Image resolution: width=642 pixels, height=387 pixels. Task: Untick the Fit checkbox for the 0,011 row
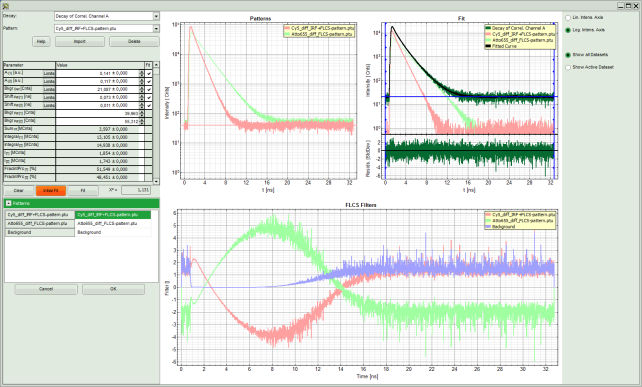149,106
